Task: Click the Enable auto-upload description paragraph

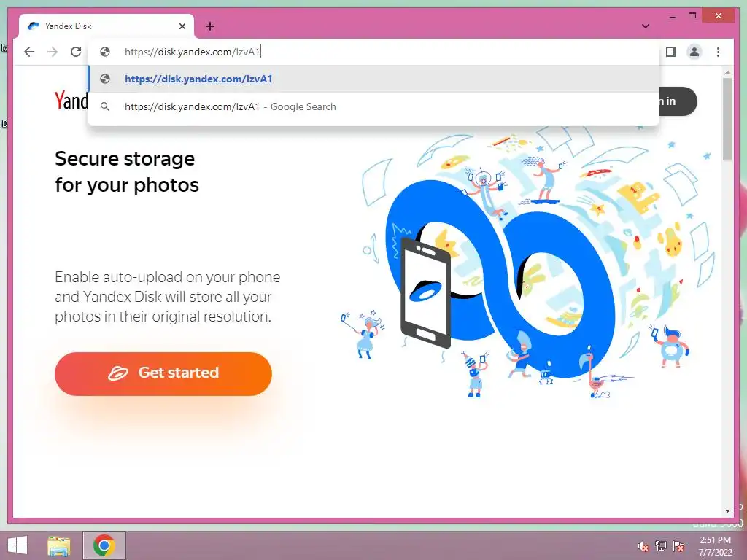Action: pos(167,297)
